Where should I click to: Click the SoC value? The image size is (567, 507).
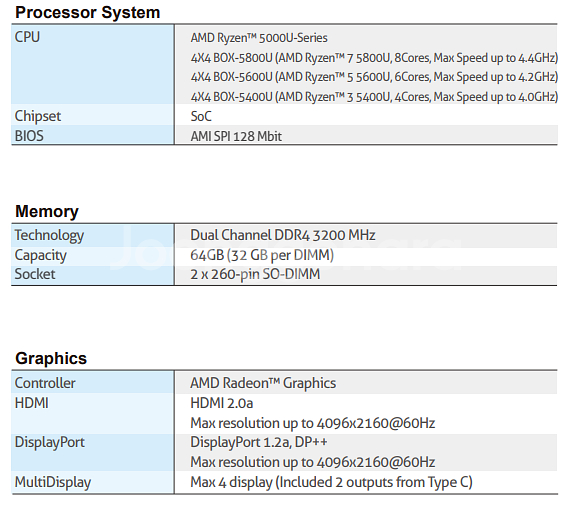pos(201,116)
